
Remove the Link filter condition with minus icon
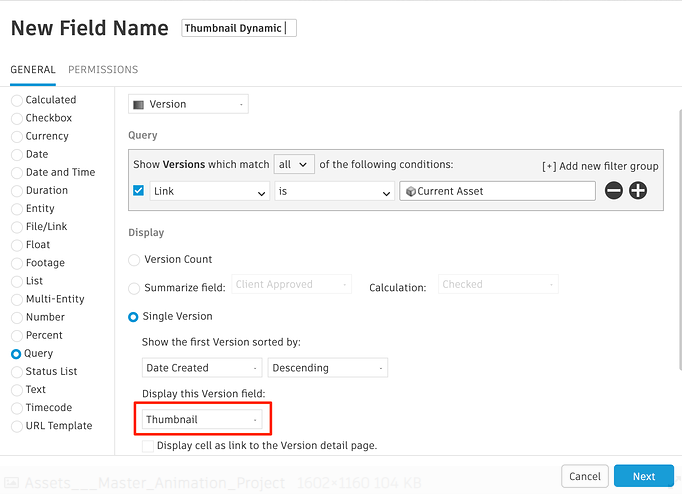614,190
